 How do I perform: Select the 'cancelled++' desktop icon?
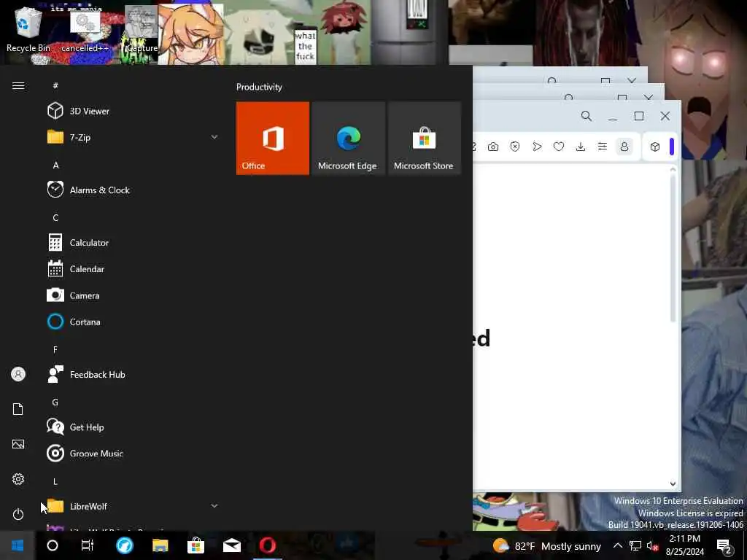click(x=85, y=32)
